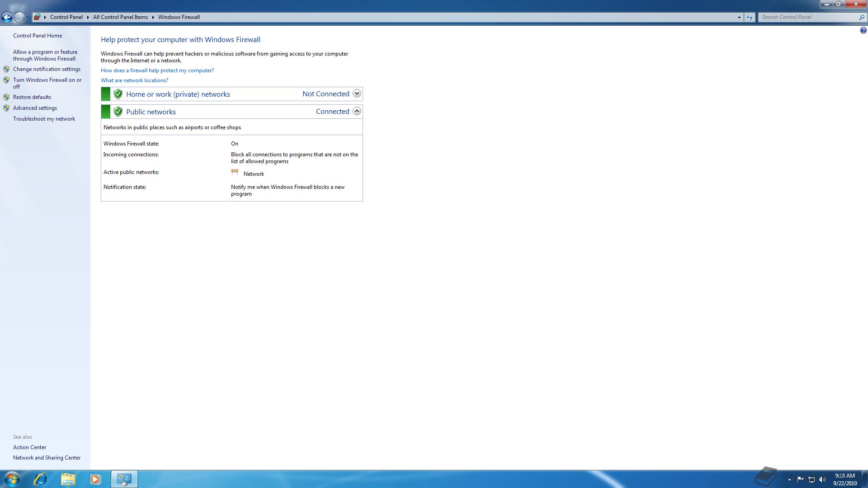Click the search magnifier icon
This screenshot has width=868, height=488.
[861, 17]
